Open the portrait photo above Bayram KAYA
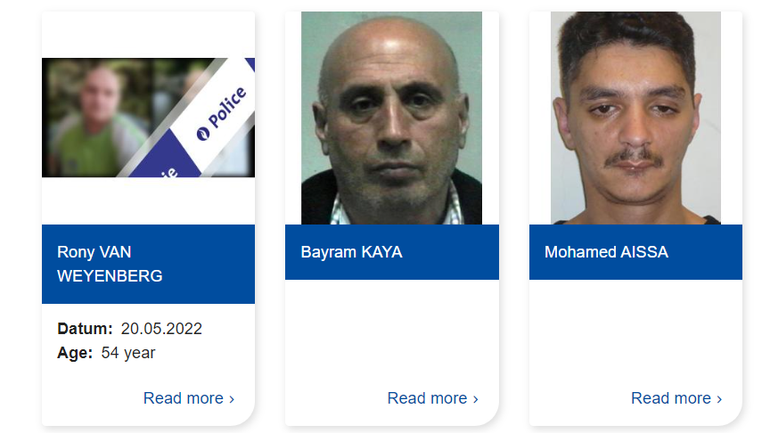This screenshot has height=433, width=770. point(391,118)
